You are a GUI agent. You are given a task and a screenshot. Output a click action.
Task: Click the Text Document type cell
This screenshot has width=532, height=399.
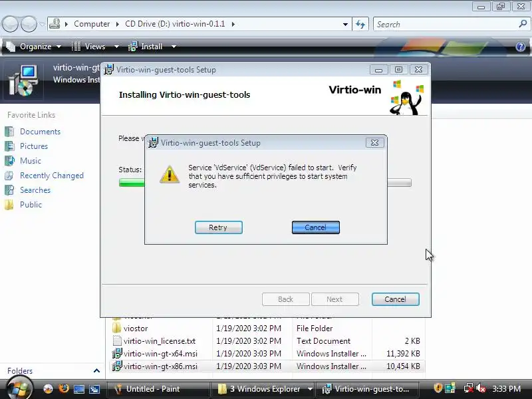tap(323, 340)
